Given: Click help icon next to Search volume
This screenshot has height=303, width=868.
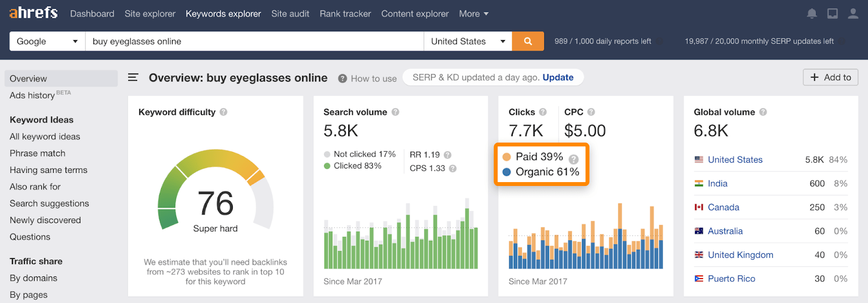Looking at the screenshot, I should pyautogui.click(x=395, y=112).
